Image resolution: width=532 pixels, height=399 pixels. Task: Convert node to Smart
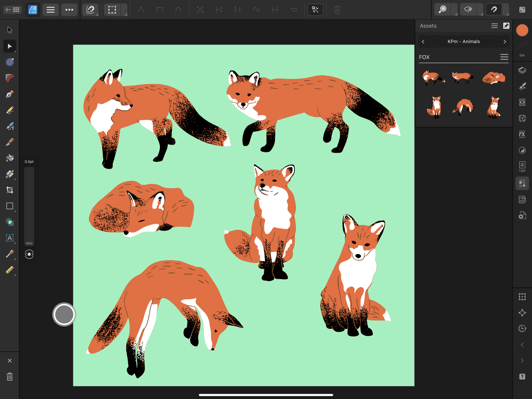pyautogui.click(x=178, y=10)
